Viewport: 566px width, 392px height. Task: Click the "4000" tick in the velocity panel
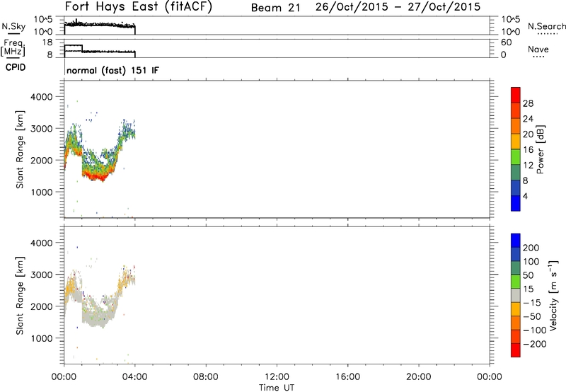click(x=42, y=243)
